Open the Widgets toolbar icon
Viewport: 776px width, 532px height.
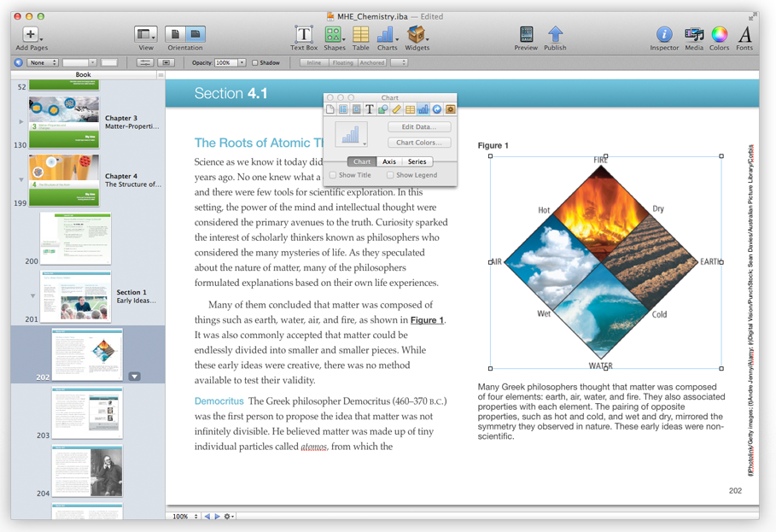[417, 34]
